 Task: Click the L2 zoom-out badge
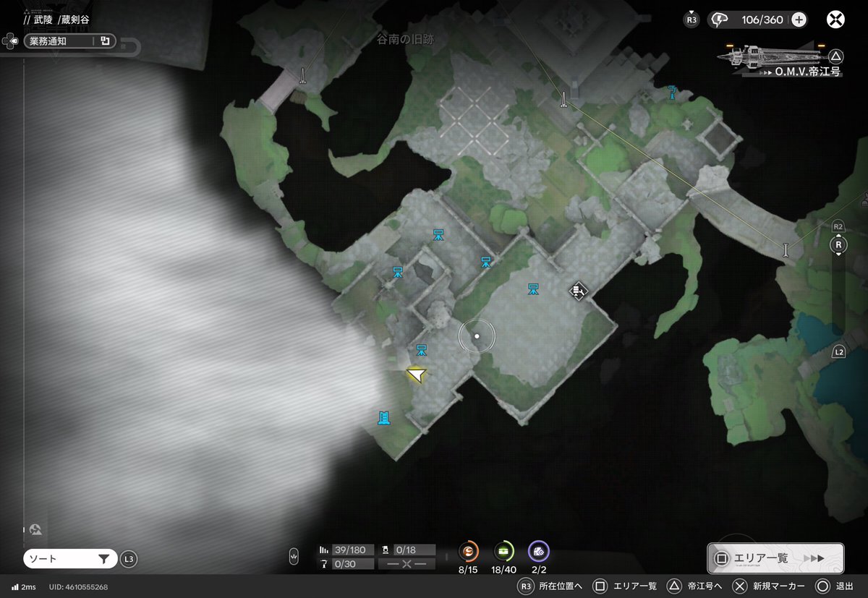[x=838, y=352]
